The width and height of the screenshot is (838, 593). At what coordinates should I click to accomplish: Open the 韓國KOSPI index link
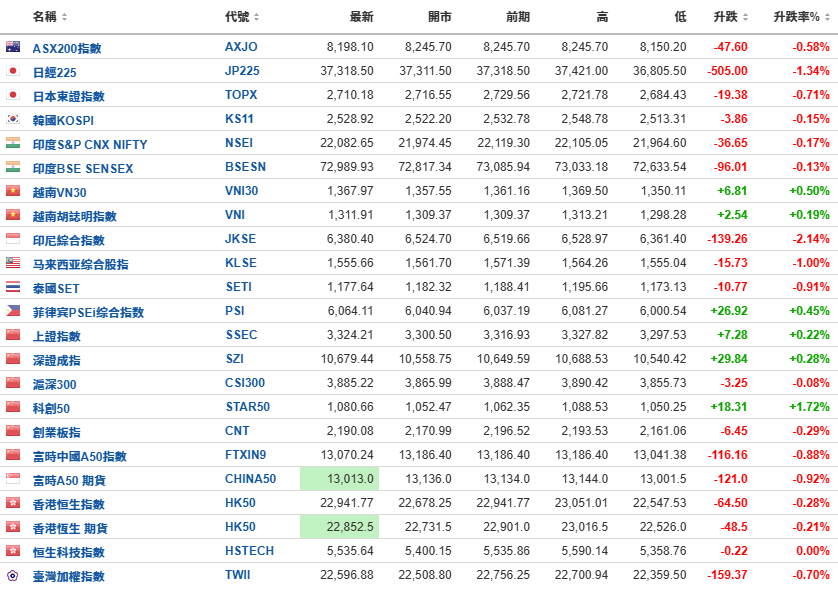coord(63,120)
